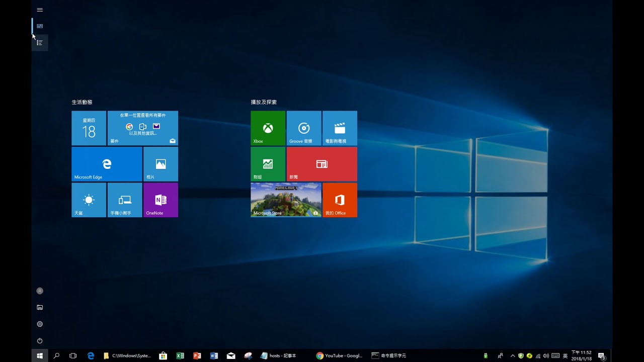Open user account icon in Start
Screen dimensions: 644x362
pyautogui.click(x=40, y=291)
